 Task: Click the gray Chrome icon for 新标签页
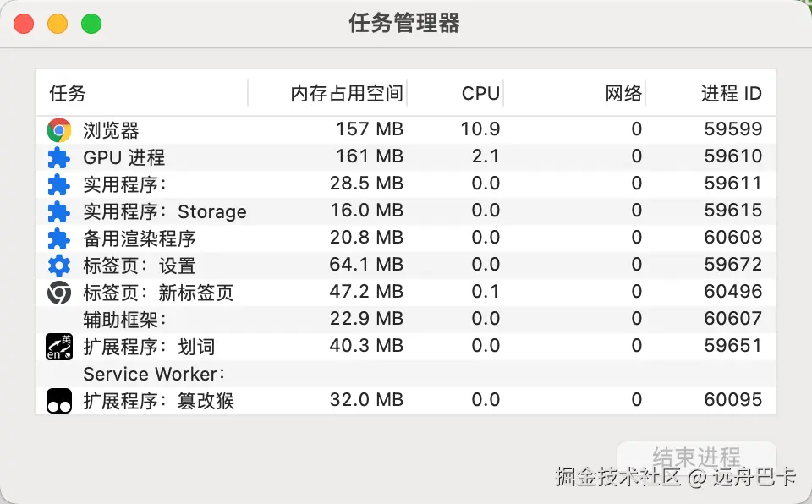point(58,293)
